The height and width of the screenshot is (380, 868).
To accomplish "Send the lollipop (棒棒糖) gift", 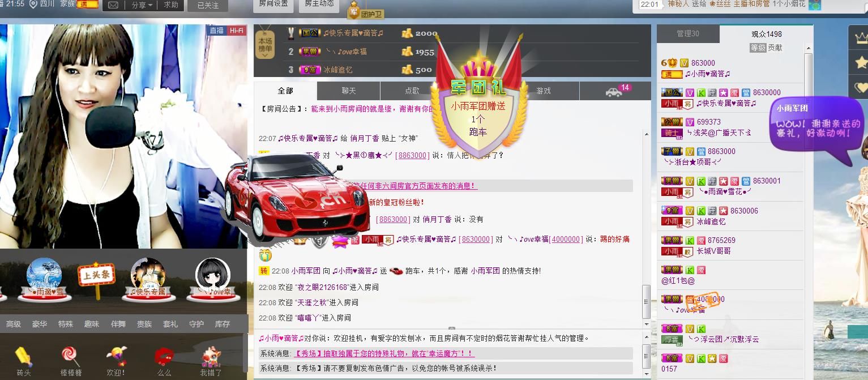I will point(71,357).
